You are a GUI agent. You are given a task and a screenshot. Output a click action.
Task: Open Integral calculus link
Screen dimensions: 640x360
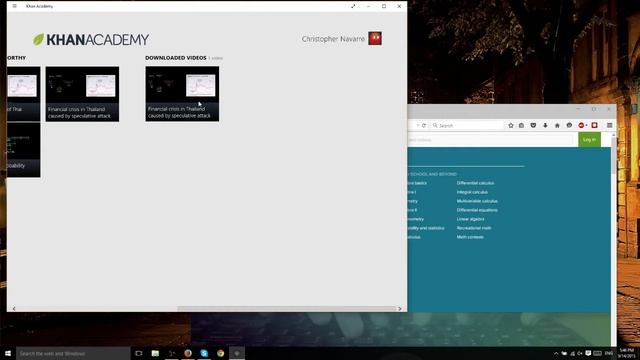point(472,192)
